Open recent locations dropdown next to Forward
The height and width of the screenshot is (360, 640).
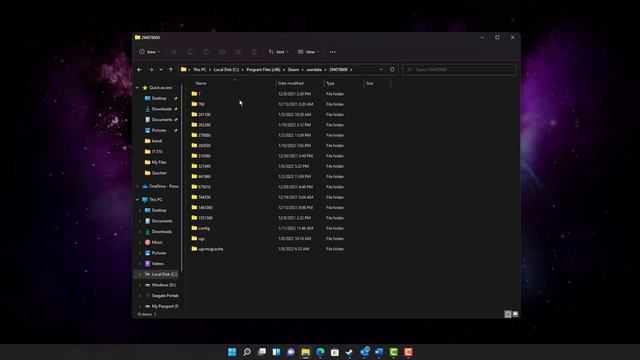(161, 70)
